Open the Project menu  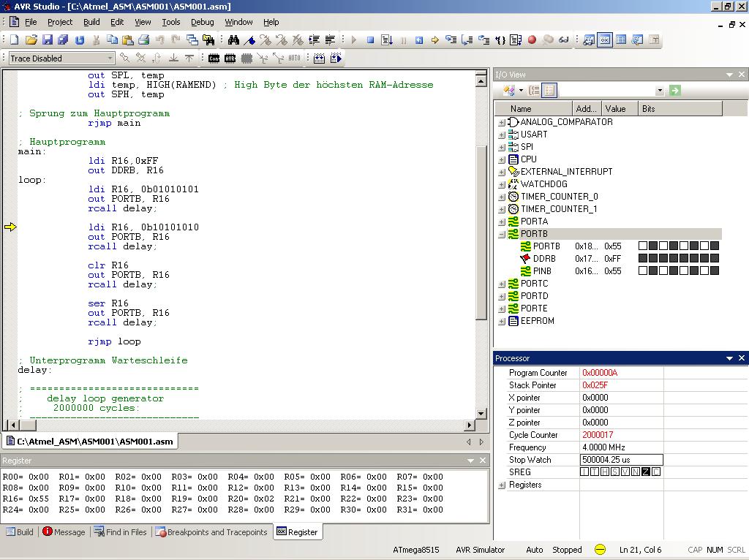[60, 22]
